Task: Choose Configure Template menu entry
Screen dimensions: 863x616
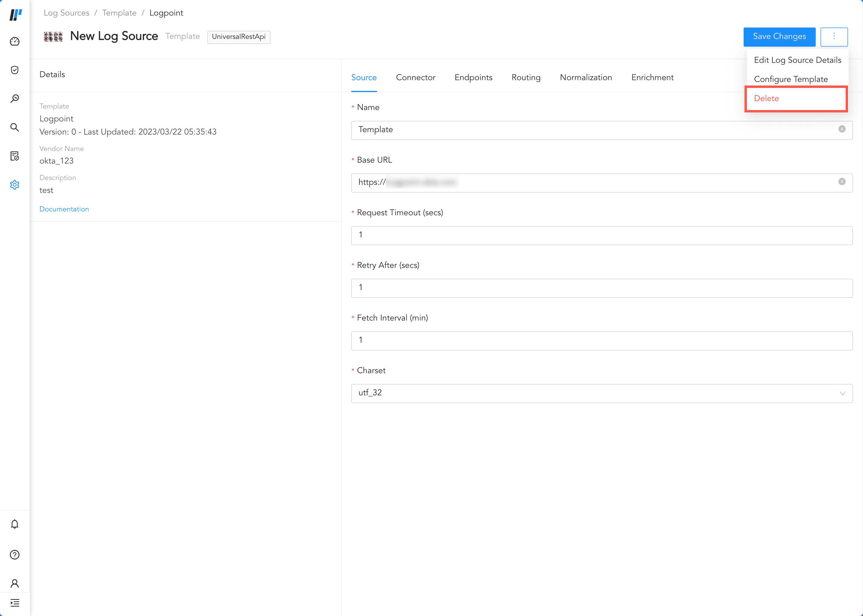Action: point(791,79)
